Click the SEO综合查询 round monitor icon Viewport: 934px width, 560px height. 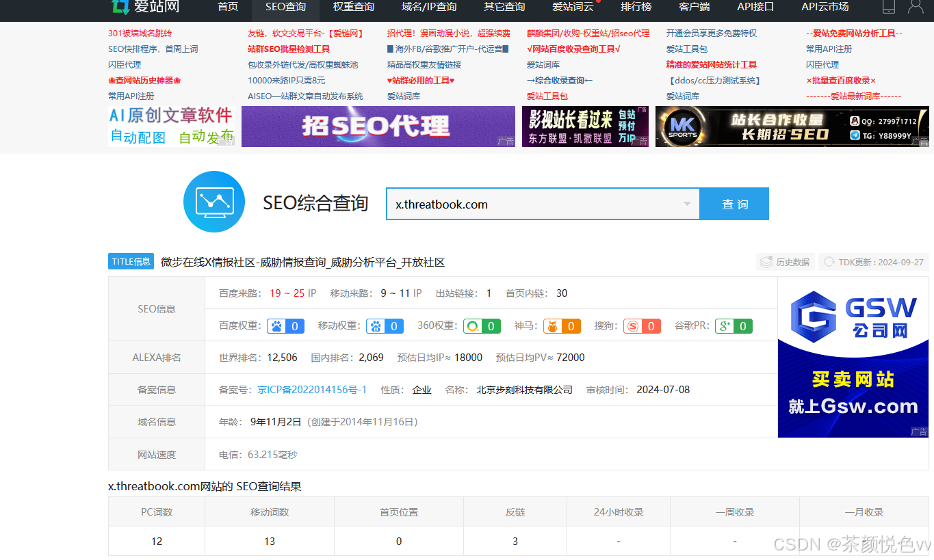[x=214, y=202]
